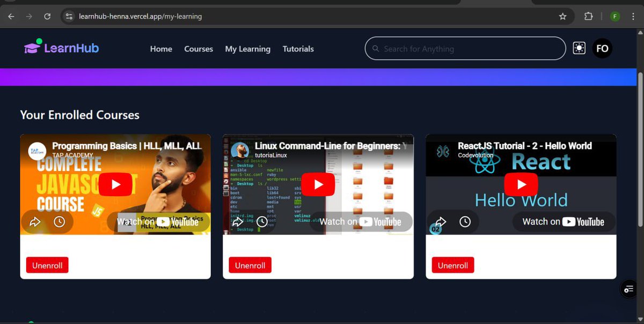Open the Chrome three-dot menu
This screenshot has height=324, width=644.
click(633, 17)
